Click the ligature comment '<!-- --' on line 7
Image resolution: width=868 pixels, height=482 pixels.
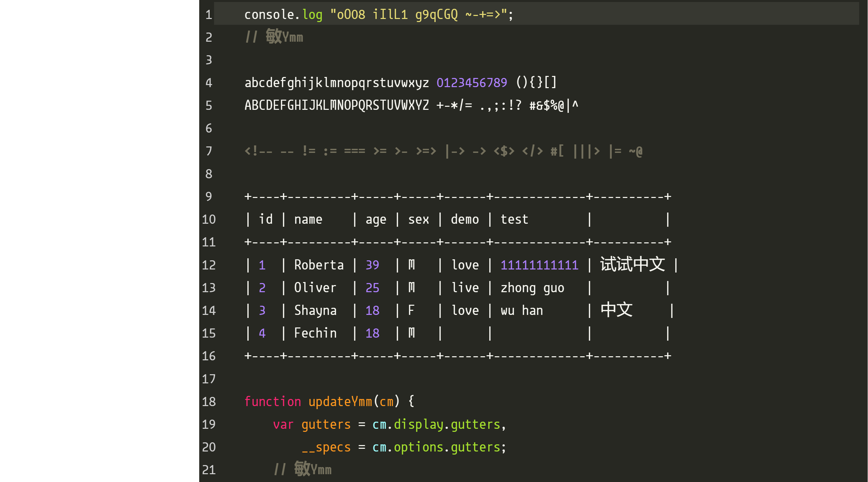269,151
